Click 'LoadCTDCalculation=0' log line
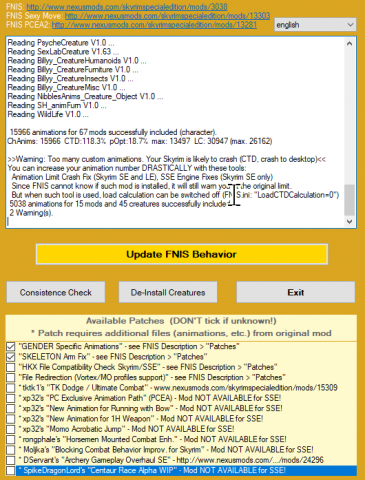This screenshot has width=365, height=480. [175, 195]
